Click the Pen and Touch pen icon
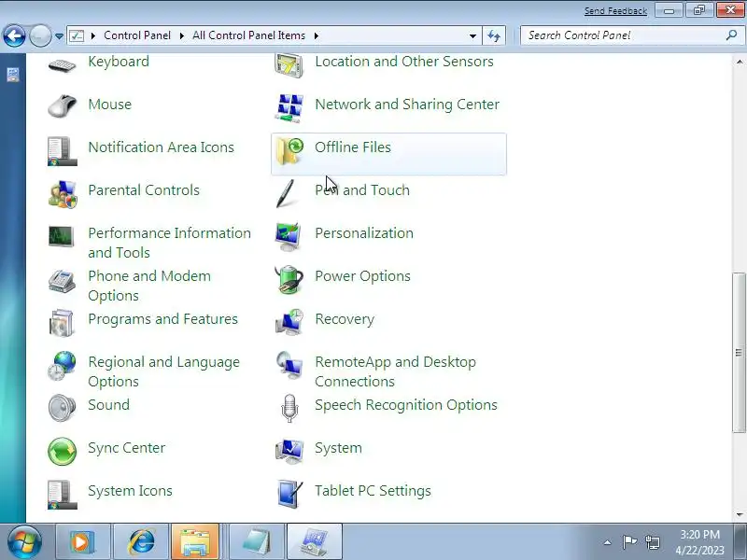Screen dimensions: 747x560 (x=286, y=193)
